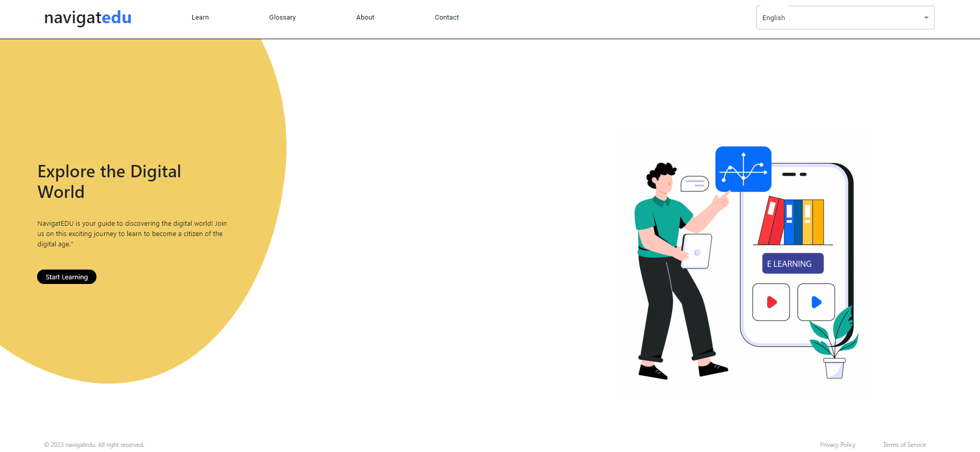
Task: Click the blue graph chart icon
Action: click(743, 169)
